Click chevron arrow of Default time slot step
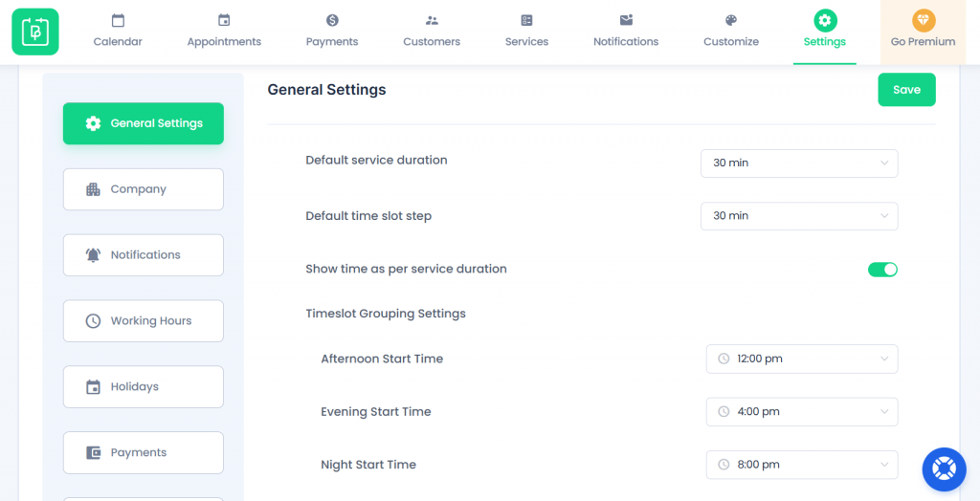The width and height of the screenshot is (980, 501). tap(883, 216)
